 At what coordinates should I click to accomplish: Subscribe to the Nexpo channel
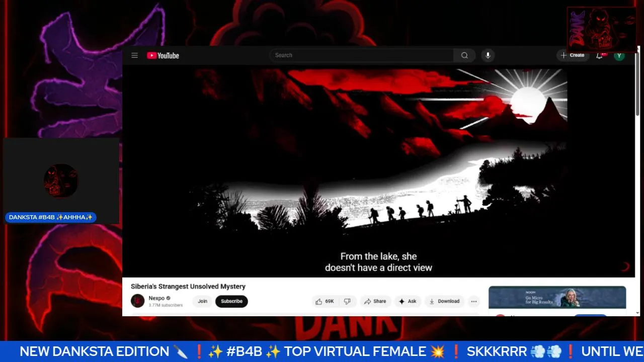click(231, 301)
